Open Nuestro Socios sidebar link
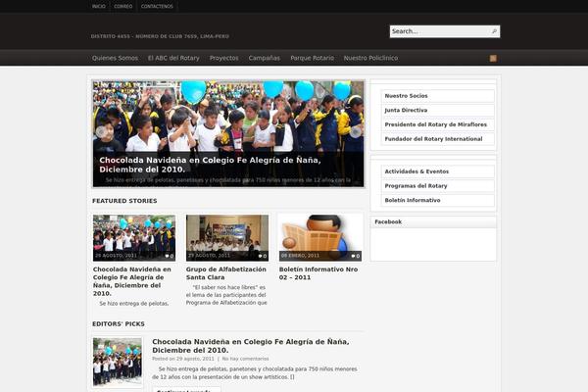This screenshot has width=588, height=392. 438,96
